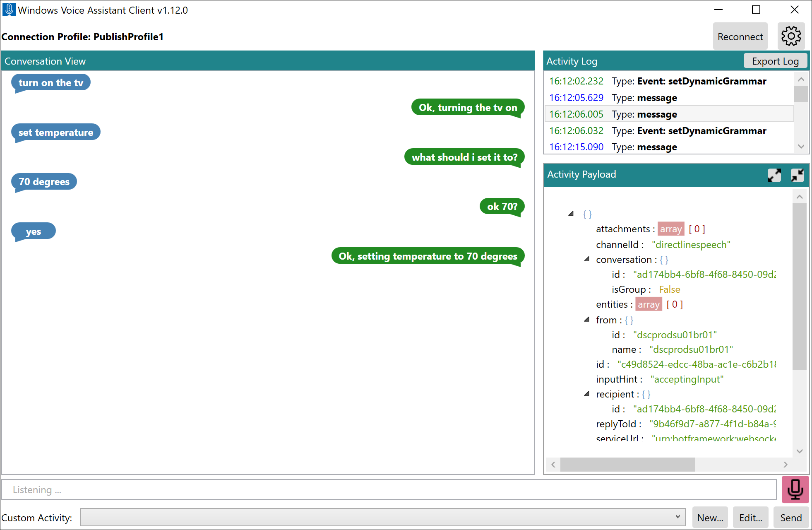Click the 'turn on the tv' bubble
Viewport: 812px width, 530px height.
(51, 83)
